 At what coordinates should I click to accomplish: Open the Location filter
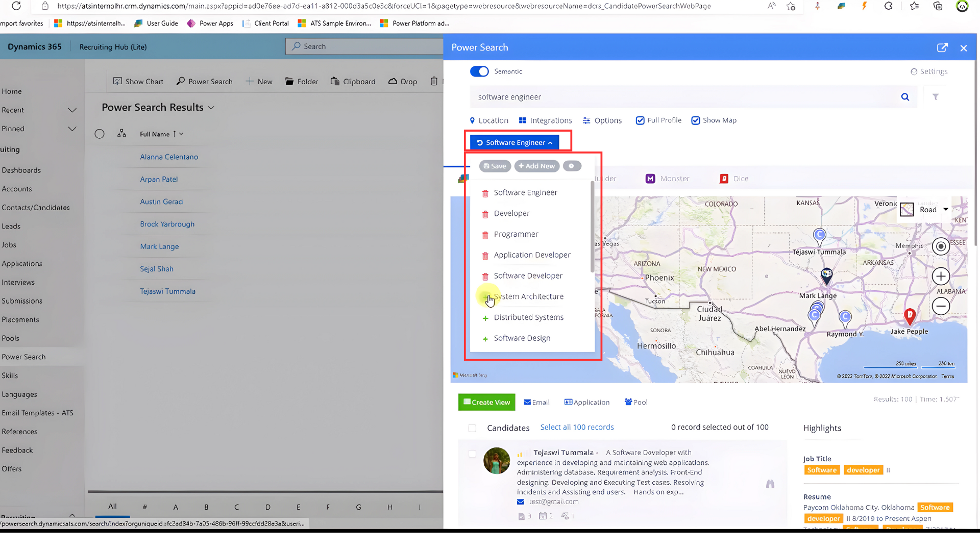(489, 120)
